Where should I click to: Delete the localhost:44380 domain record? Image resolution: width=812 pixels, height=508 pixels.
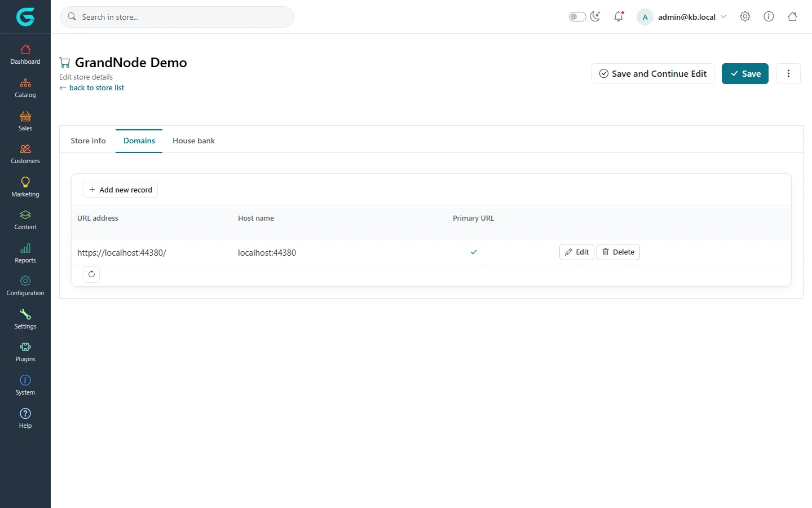pos(618,252)
